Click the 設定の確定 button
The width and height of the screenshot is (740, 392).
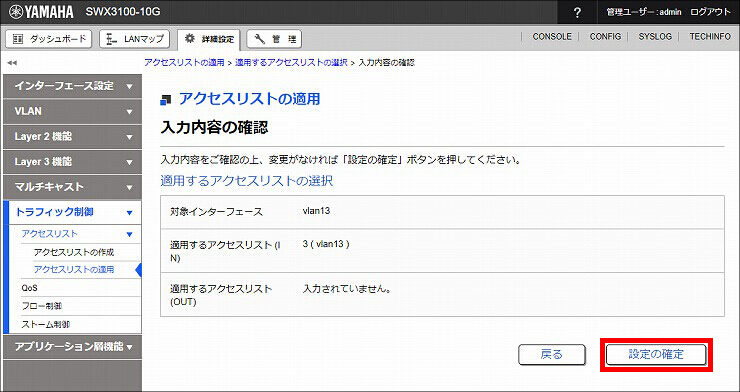[656, 355]
